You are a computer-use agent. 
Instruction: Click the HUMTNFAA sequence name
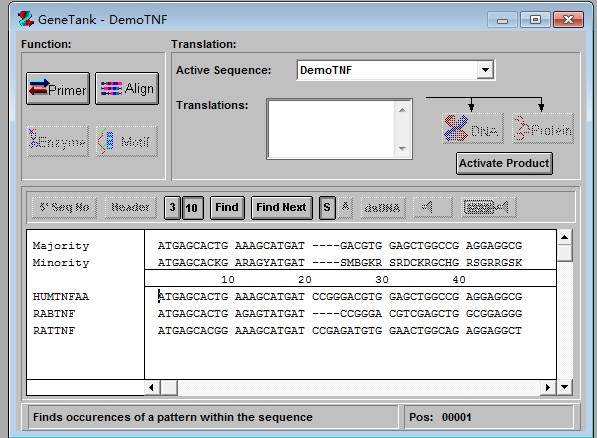[61, 296]
